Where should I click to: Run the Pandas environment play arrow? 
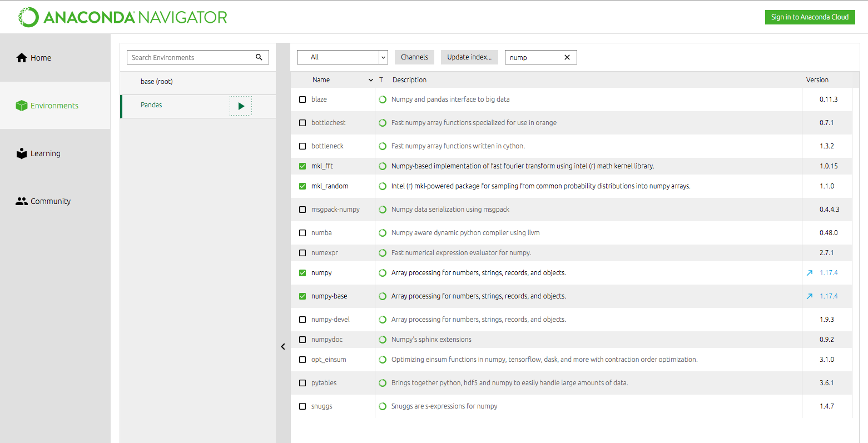pyautogui.click(x=241, y=106)
